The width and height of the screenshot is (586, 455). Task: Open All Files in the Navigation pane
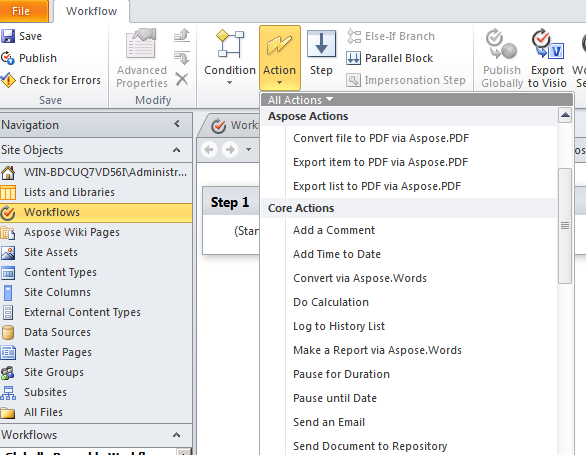click(96, 412)
